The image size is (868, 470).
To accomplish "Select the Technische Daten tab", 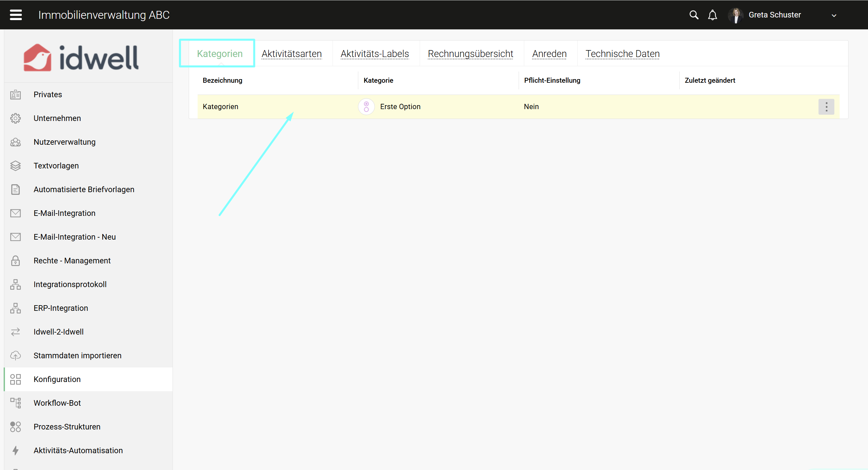I will [x=622, y=54].
